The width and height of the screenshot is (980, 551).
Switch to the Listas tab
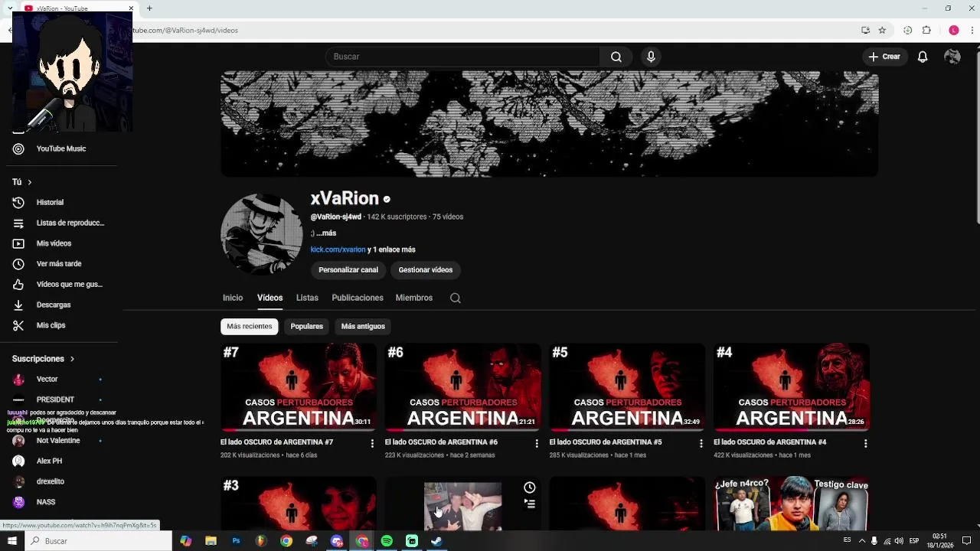[x=307, y=298]
